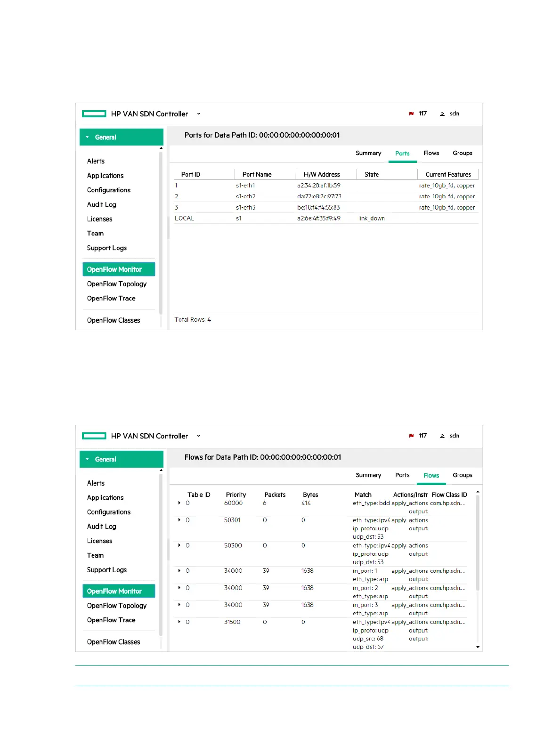The width and height of the screenshot is (560, 746).
Task: Select the active Flows tab on Flows page
Action: [431, 476]
